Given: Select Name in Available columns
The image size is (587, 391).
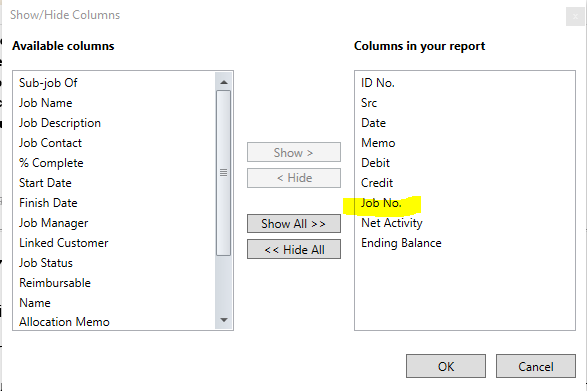Looking at the screenshot, I should point(35,303).
